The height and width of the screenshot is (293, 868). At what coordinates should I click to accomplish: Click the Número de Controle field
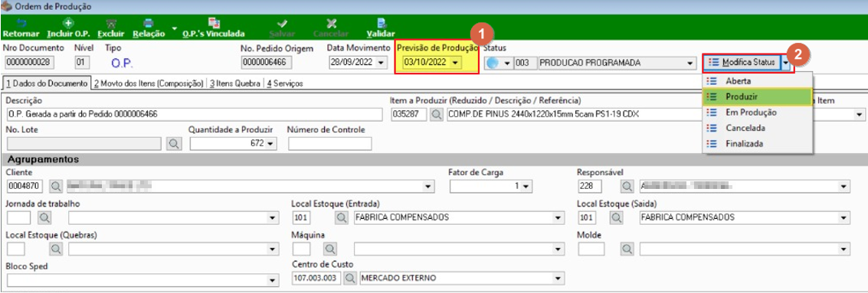[x=329, y=144]
